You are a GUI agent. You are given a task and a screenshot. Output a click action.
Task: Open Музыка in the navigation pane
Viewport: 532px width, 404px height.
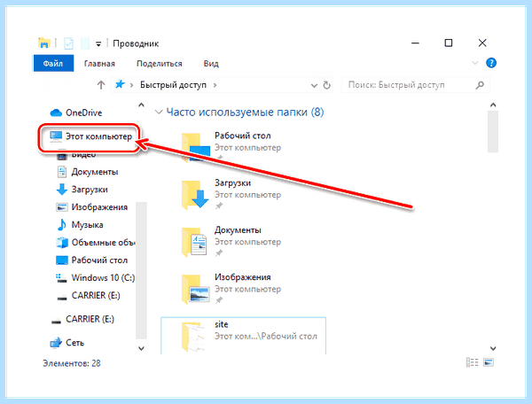tap(80, 225)
